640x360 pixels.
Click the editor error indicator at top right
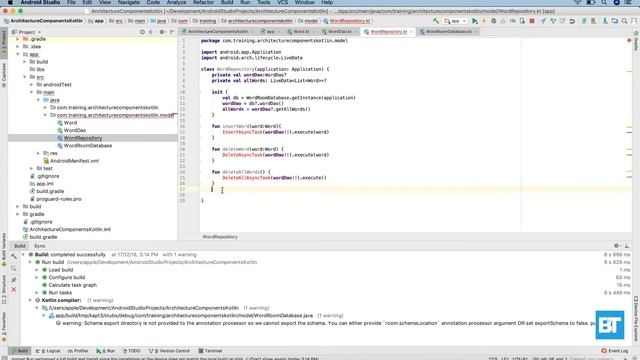(x=629, y=40)
